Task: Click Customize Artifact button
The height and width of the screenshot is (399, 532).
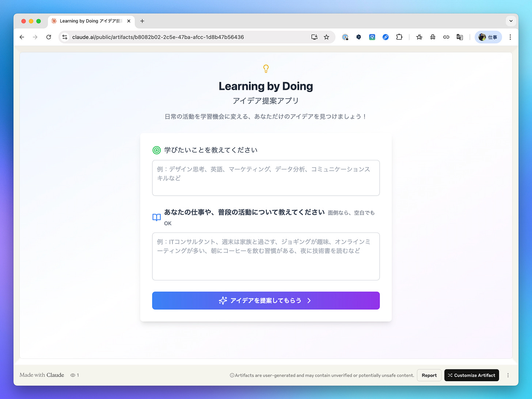Action: [471, 375]
